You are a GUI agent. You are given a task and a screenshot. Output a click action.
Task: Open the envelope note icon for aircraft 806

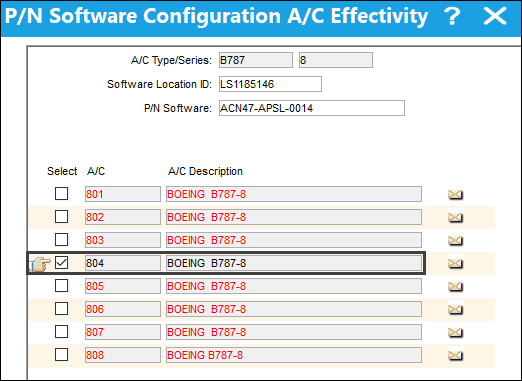[x=455, y=309]
